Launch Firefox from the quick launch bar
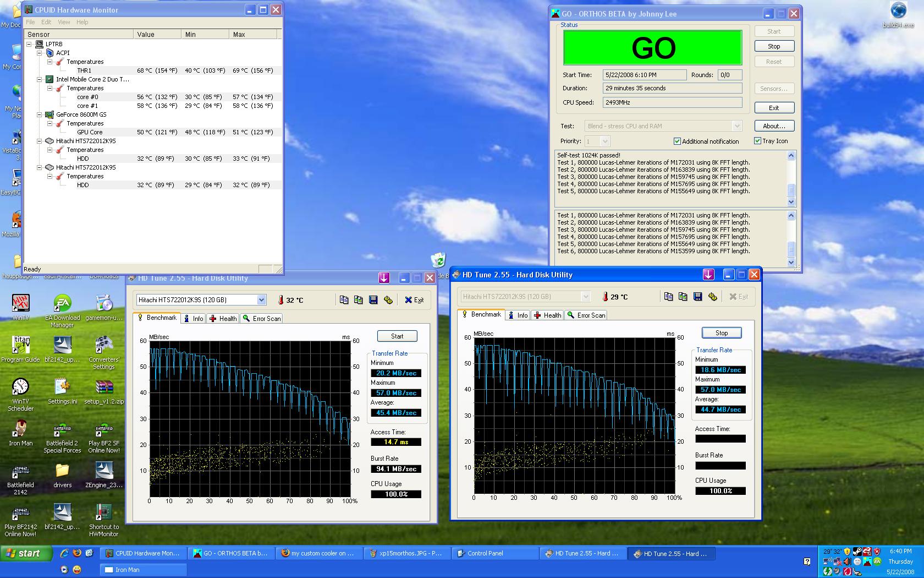Viewport: 924px width, 578px height. 77,553
